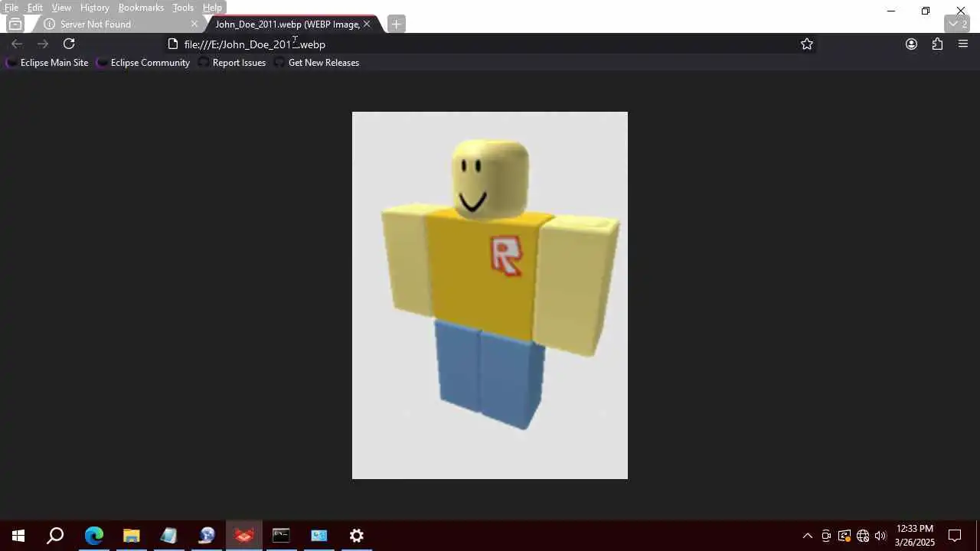This screenshot has width=980, height=551.
Task: Open the Windows Start menu
Action: tap(18, 536)
